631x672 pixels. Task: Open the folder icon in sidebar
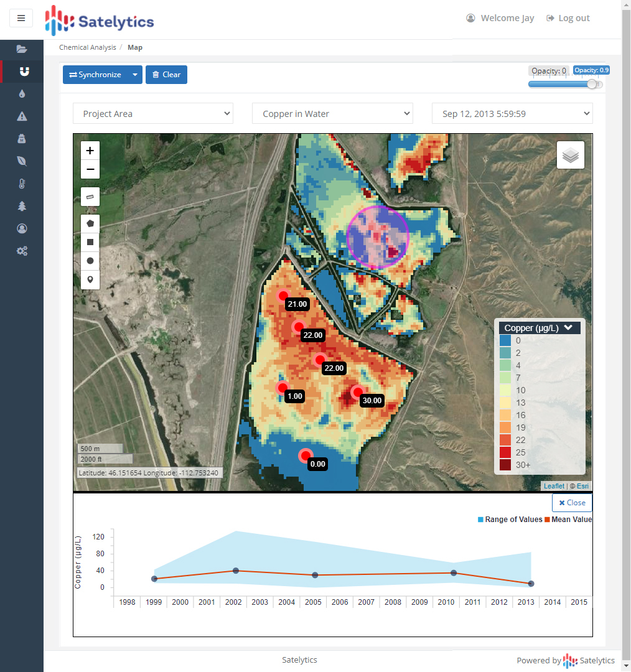point(22,49)
